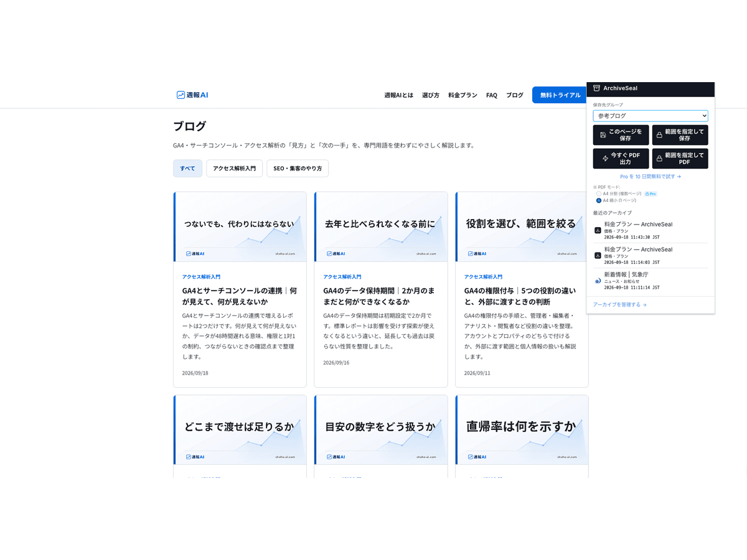Click 範囲を指定して保存 button
Viewport: 747px width, 560px height.
pos(680,135)
